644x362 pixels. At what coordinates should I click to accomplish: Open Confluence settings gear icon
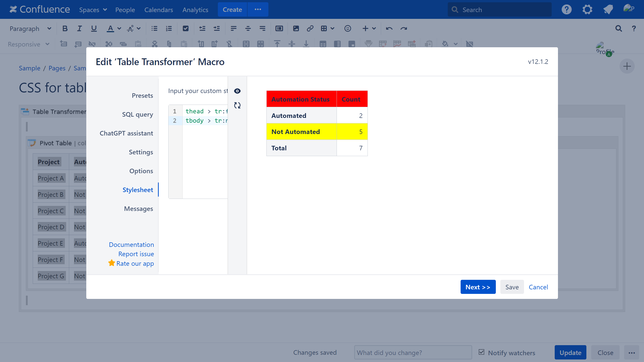[x=587, y=10]
